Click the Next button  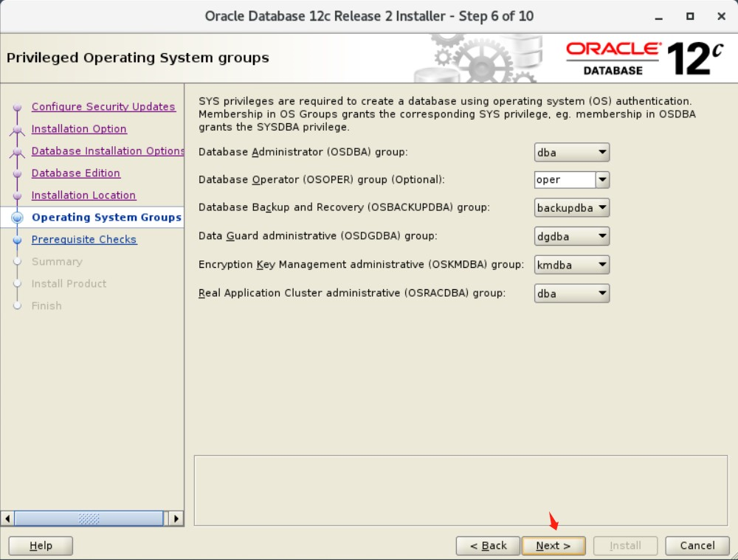[x=553, y=546]
